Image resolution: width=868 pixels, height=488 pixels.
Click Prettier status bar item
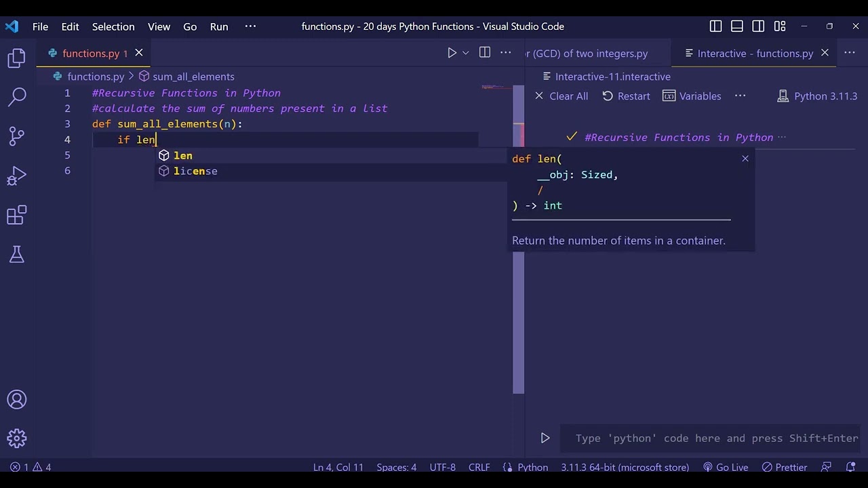(x=785, y=467)
